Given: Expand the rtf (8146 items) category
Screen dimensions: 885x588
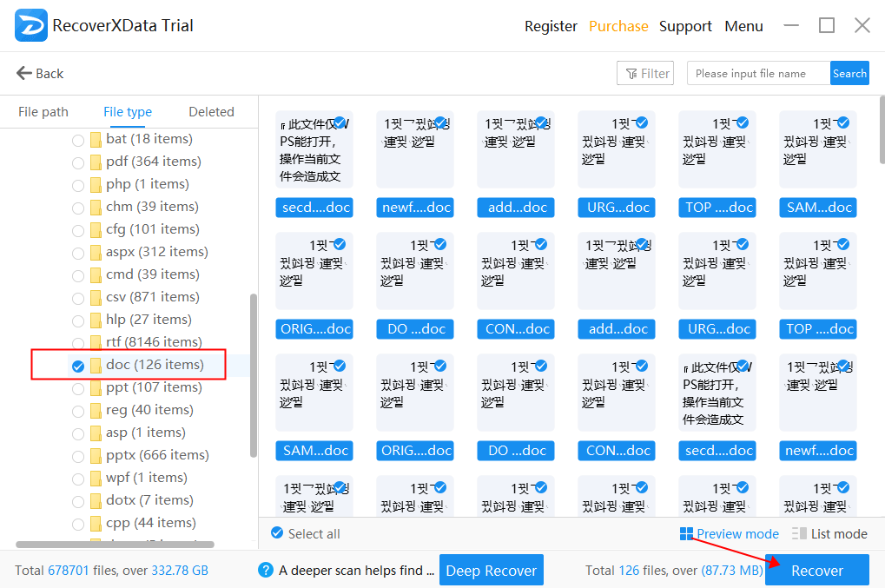Looking at the screenshot, I should [x=154, y=342].
